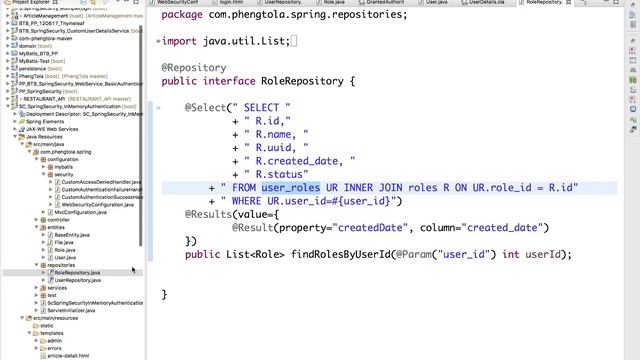Expand the domain project

click(8, 46)
